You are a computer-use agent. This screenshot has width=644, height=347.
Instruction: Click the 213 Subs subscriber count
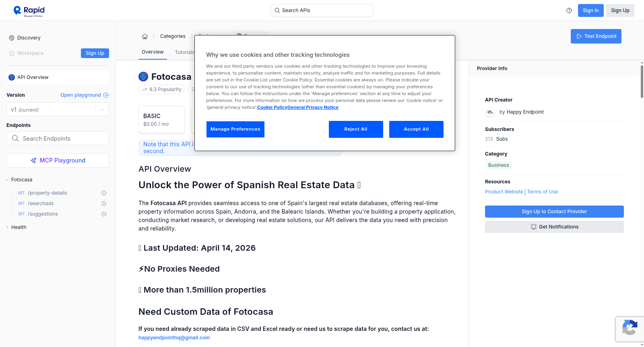[x=496, y=139]
